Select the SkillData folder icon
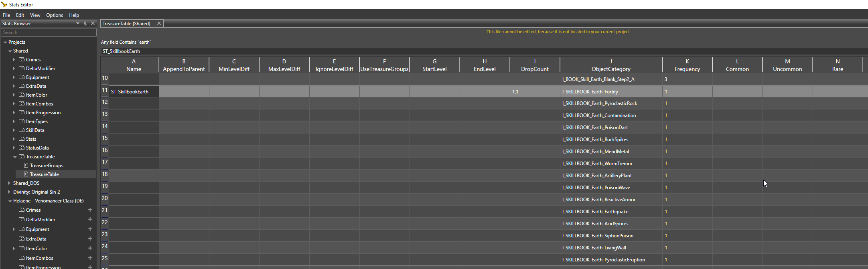Image resolution: width=868 pixels, height=269 pixels. click(22, 130)
